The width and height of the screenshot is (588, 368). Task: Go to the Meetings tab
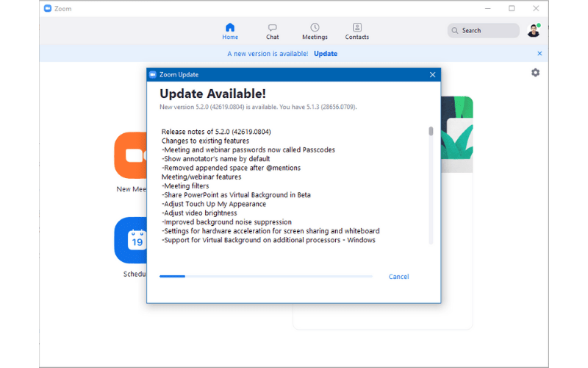tap(315, 31)
